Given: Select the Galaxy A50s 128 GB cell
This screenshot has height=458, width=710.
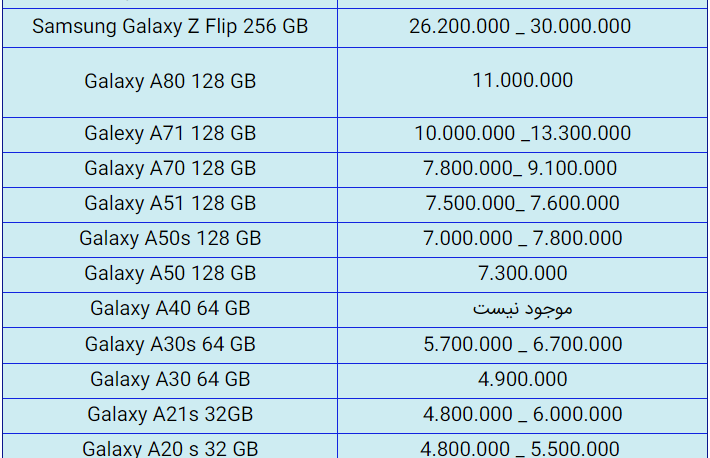Looking at the screenshot, I should point(170,239).
